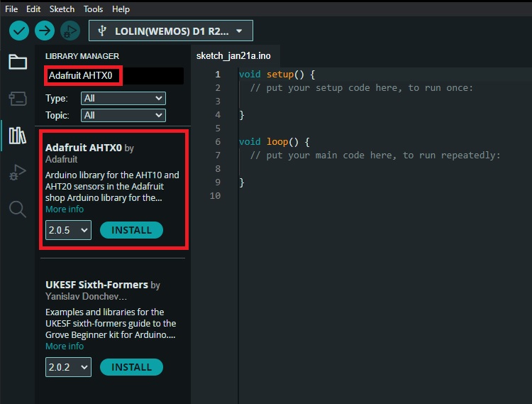This screenshot has width=532, height=404.
Task: Click the USB icon in board selector
Action: tap(102, 31)
